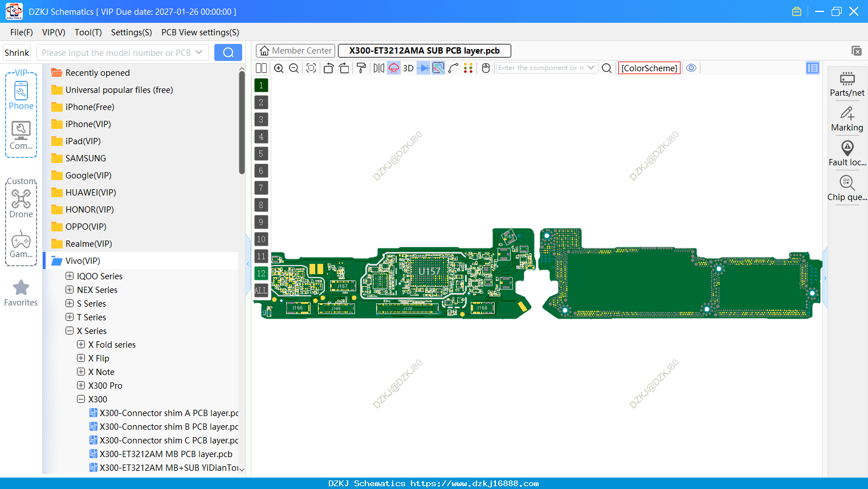Open the VIP(V) menu
Image resolution: width=868 pixels, height=489 pixels.
point(54,32)
